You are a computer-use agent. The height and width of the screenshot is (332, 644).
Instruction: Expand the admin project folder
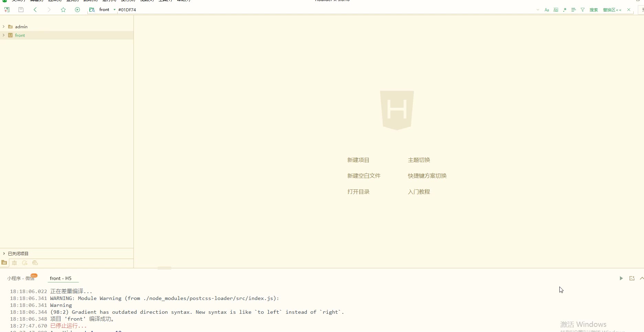tap(4, 27)
